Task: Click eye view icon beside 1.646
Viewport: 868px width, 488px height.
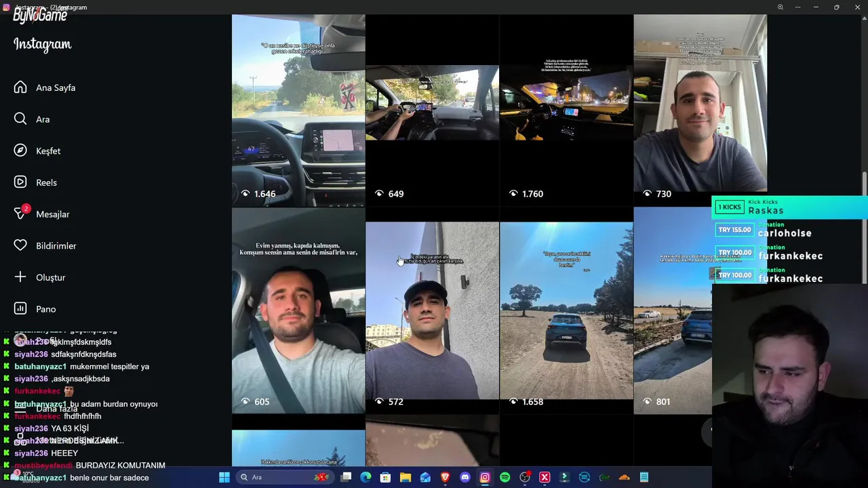Action: click(x=245, y=194)
